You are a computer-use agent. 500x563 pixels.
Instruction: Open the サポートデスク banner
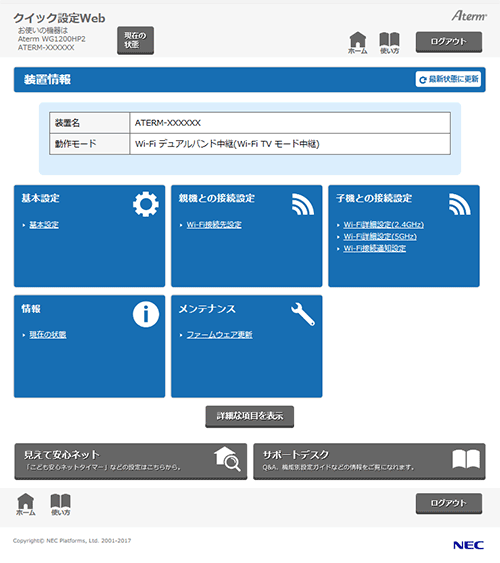click(x=369, y=461)
